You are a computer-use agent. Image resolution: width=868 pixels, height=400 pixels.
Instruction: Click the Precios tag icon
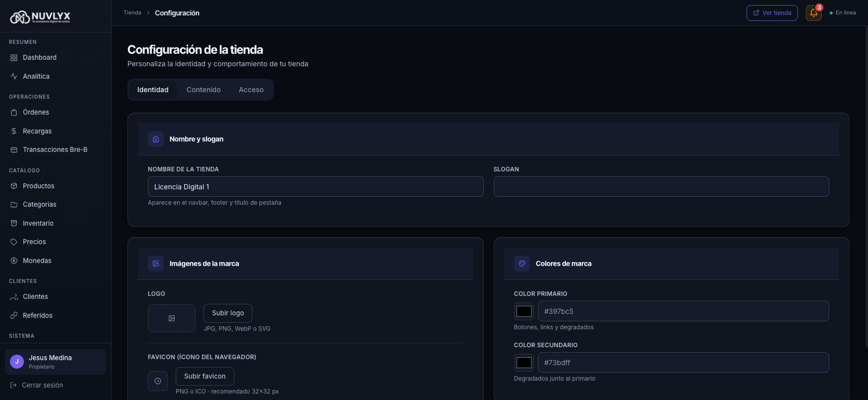coord(14,242)
